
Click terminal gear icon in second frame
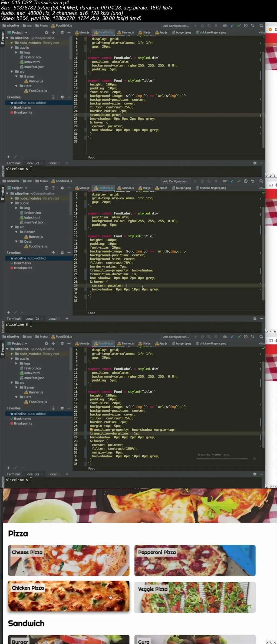(255, 319)
